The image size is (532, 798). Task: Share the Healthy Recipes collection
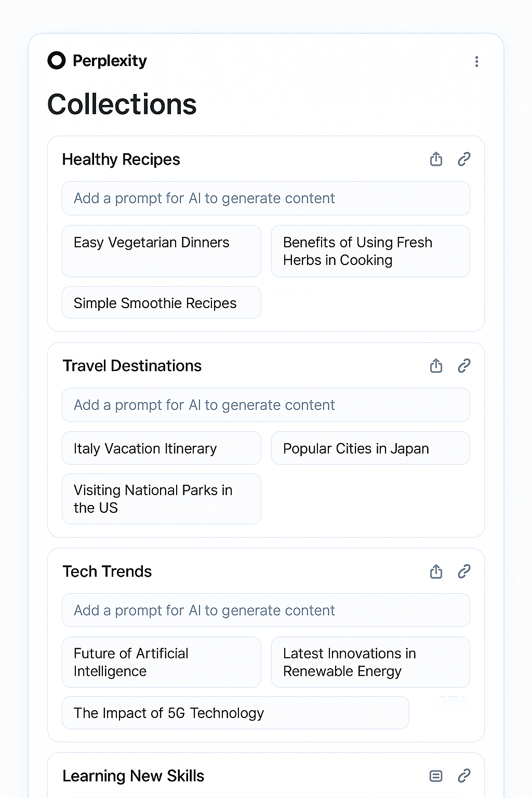(436, 159)
